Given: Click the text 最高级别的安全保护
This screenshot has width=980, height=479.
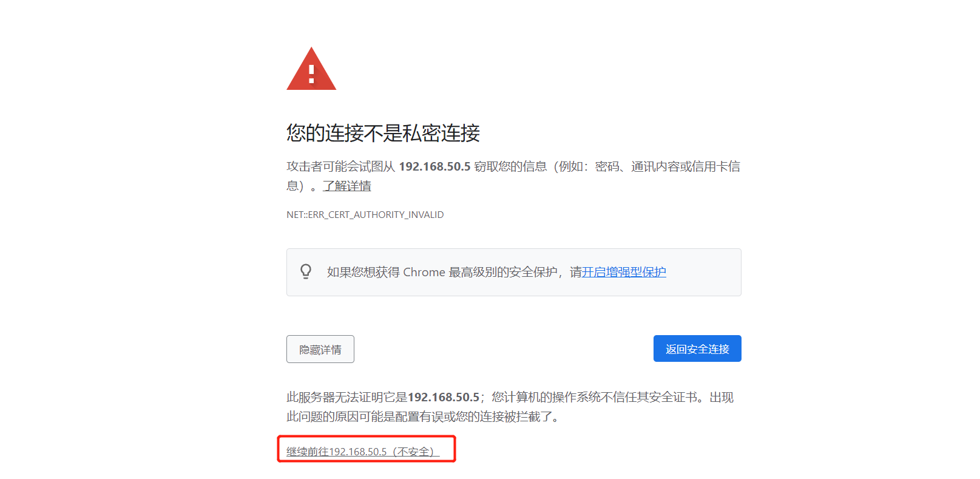Looking at the screenshot, I should [503, 272].
